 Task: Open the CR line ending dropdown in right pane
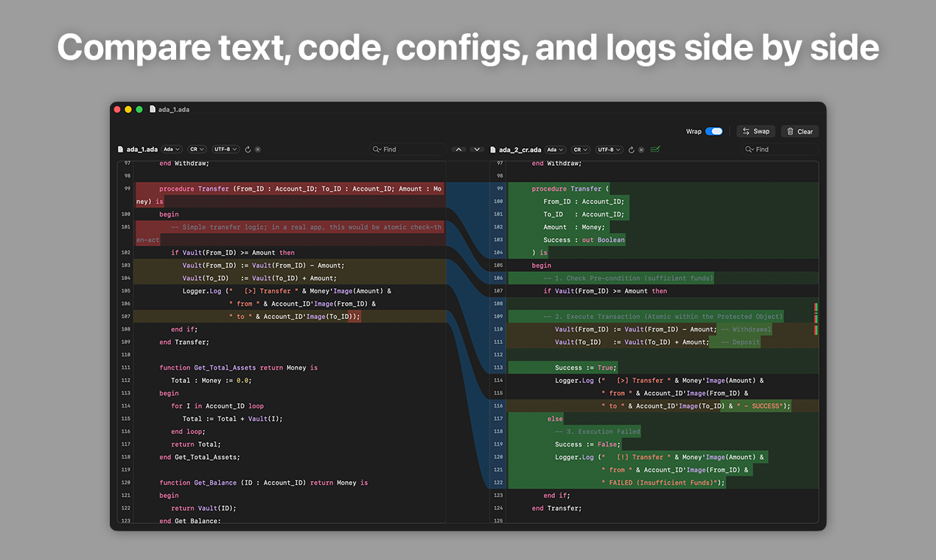(581, 149)
